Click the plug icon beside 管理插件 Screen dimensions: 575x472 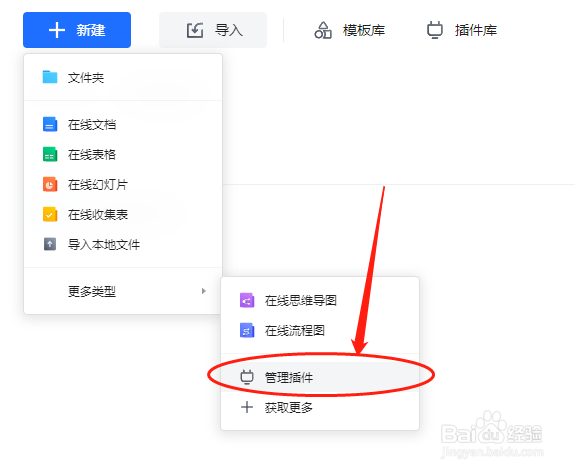click(247, 377)
